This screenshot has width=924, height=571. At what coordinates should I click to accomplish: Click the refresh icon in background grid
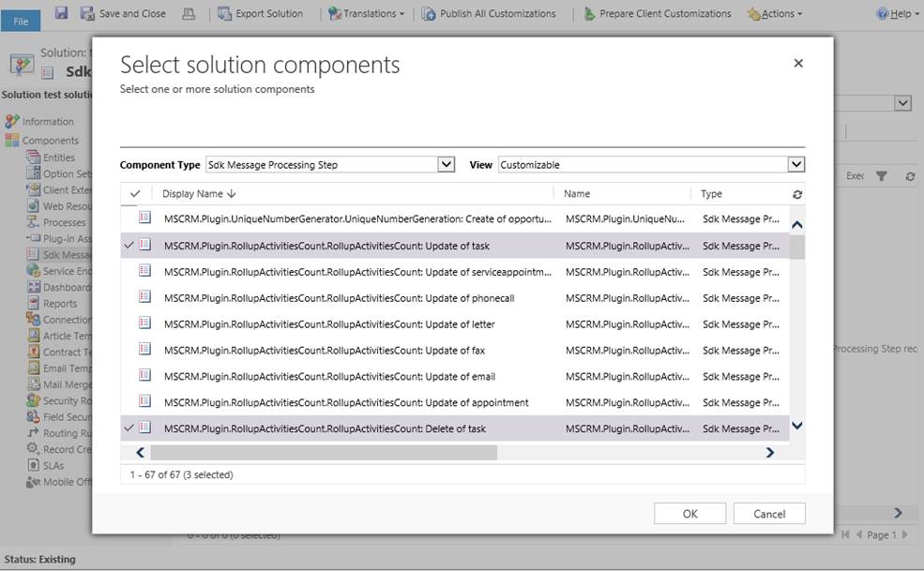[911, 176]
